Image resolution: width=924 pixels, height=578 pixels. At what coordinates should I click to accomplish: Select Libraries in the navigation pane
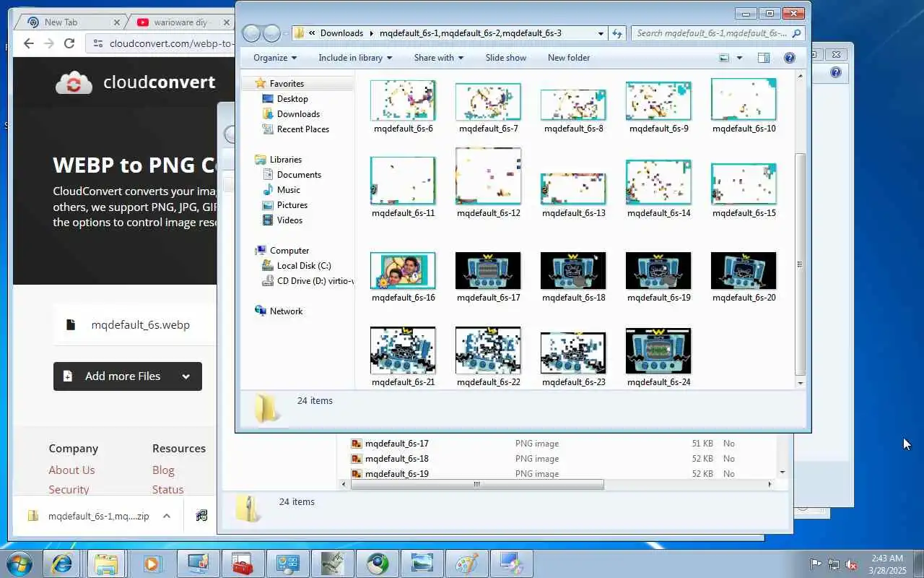(285, 160)
